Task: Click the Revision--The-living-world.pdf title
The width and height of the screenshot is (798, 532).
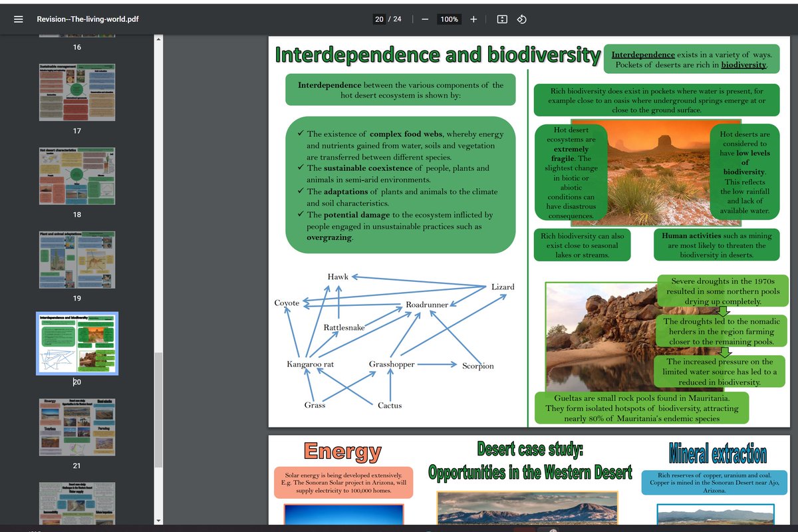Action: tap(88, 19)
